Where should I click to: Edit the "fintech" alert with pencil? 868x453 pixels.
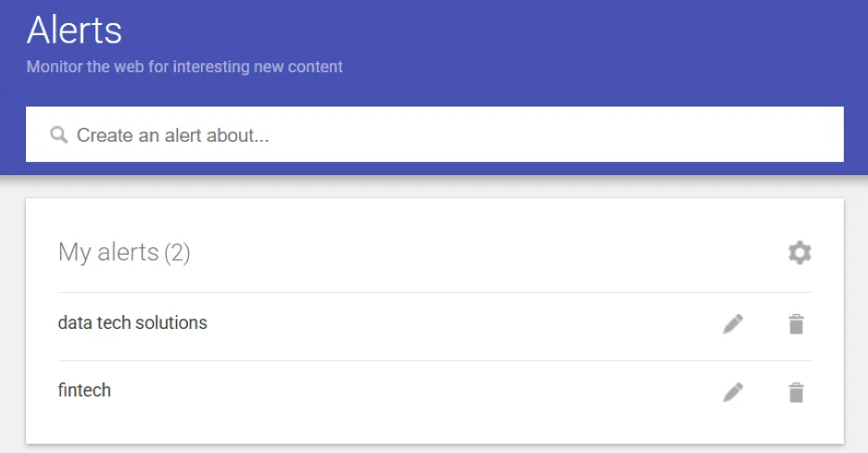click(733, 393)
